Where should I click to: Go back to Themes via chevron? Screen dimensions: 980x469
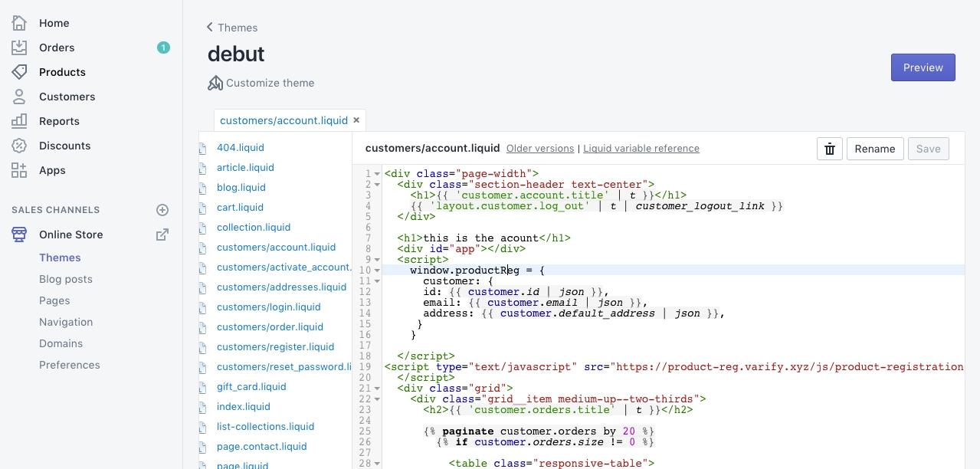tap(210, 28)
